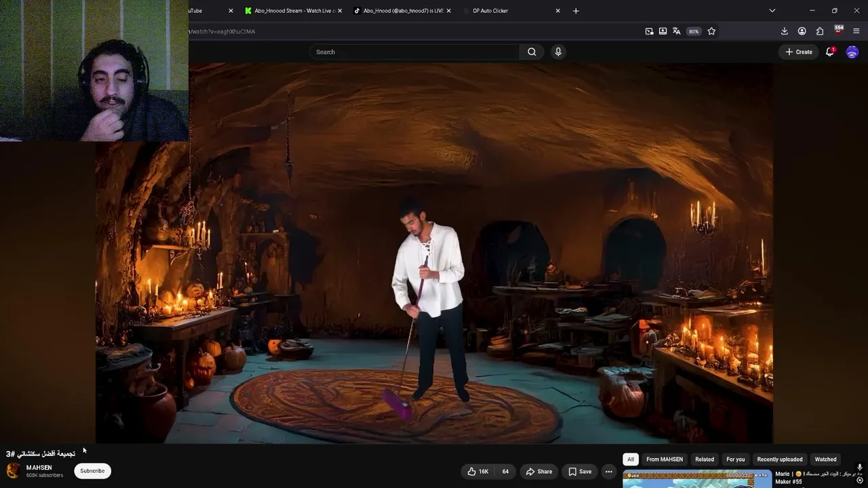Close the OP Auto Clicker tab
The image size is (868, 488).
coord(558,11)
